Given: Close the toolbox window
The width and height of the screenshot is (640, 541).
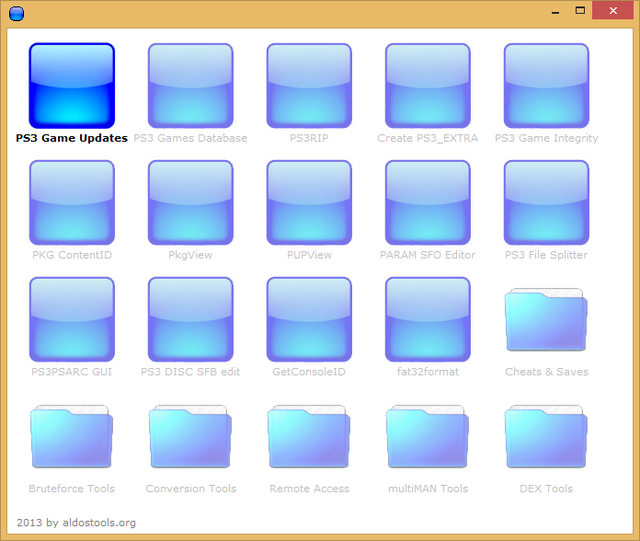Looking at the screenshot, I should tap(613, 11).
